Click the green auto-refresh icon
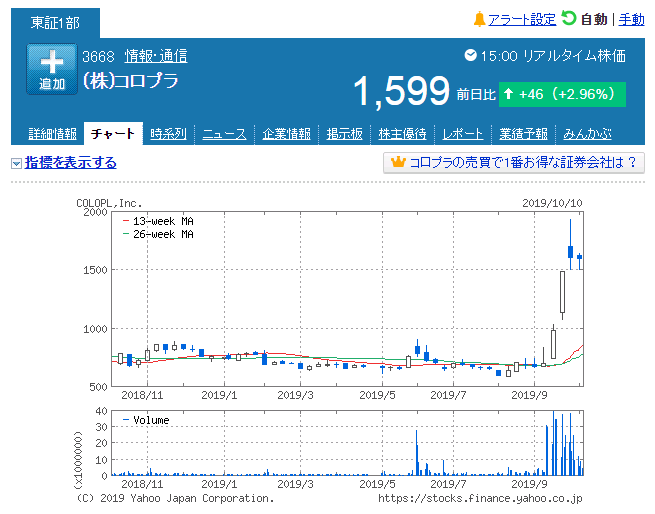The height and width of the screenshot is (514, 655). pyautogui.click(x=569, y=18)
